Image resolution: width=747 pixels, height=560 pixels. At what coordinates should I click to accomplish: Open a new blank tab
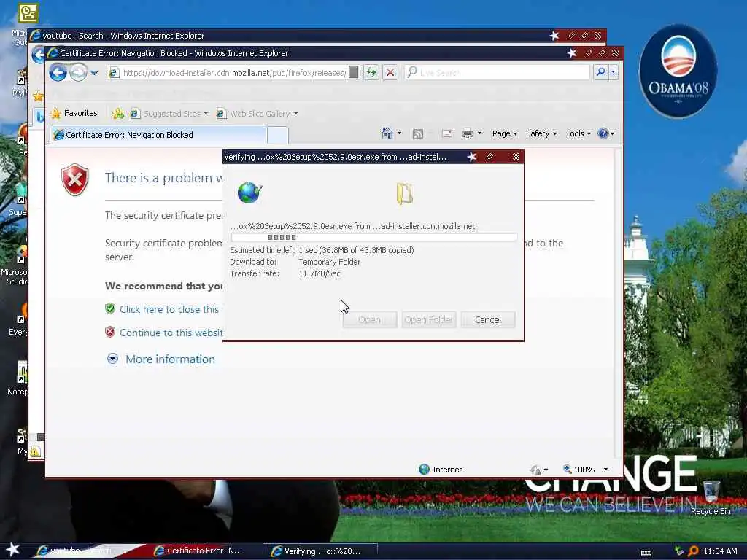click(278, 135)
